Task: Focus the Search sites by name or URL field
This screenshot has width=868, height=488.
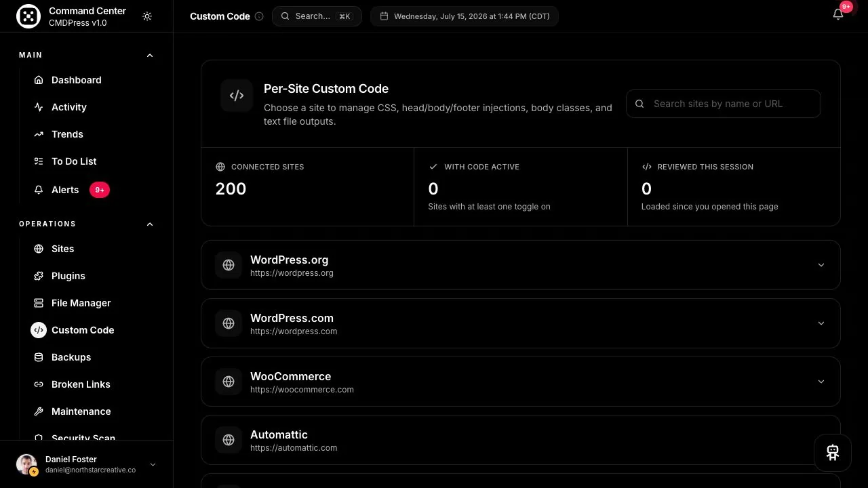Action: click(x=724, y=104)
